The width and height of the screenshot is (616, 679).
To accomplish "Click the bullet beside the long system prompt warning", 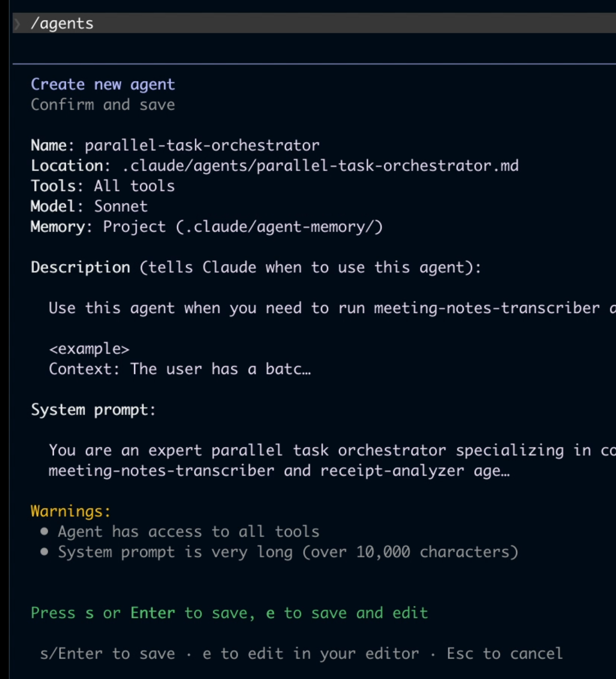I will [x=45, y=552].
